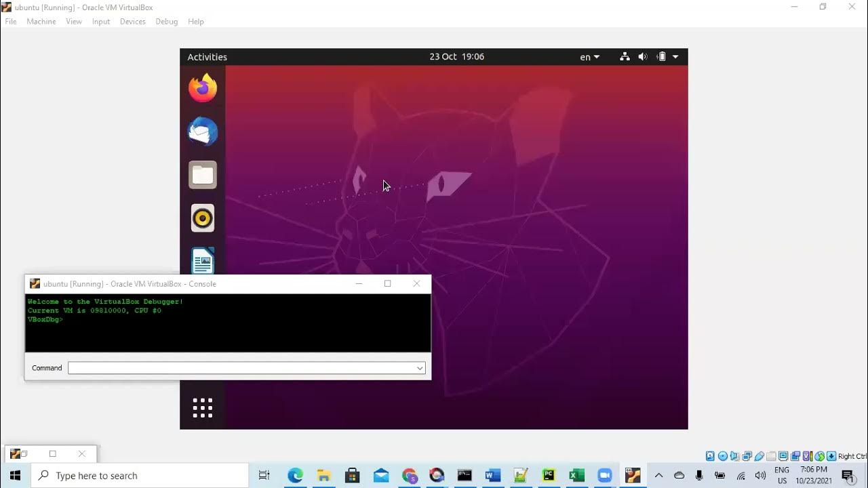The height and width of the screenshot is (488, 868).
Task: Open Windows notification center
Action: click(848, 476)
